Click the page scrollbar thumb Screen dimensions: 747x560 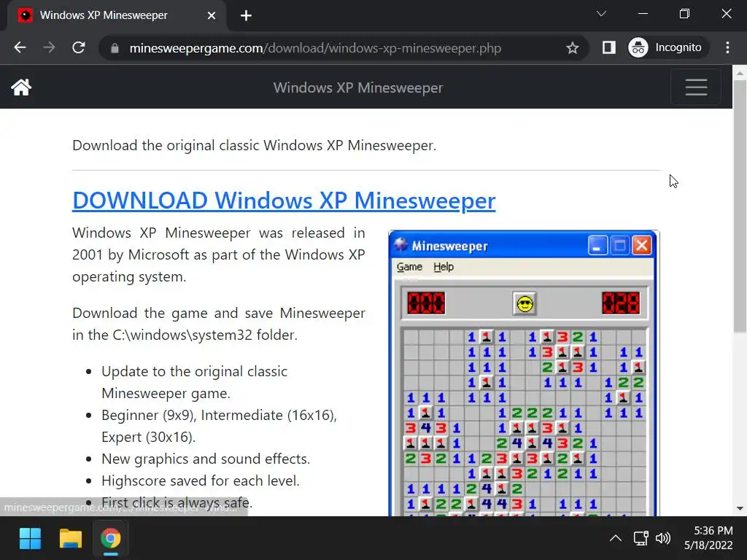[740, 206]
